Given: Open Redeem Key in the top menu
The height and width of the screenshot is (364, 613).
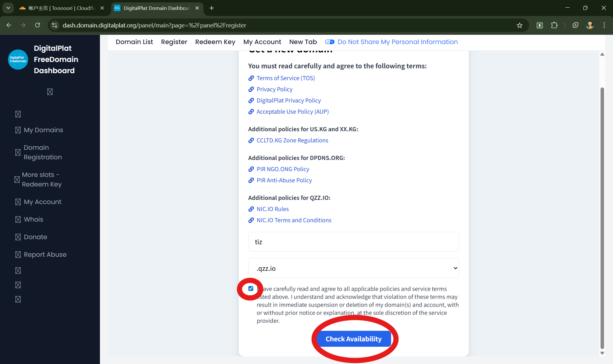Looking at the screenshot, I should pyautogui.click(x=215, y=42).
